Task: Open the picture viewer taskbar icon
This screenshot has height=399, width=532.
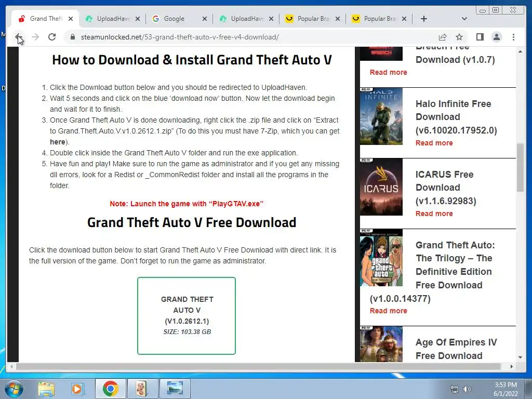Action: coord(175,389)
